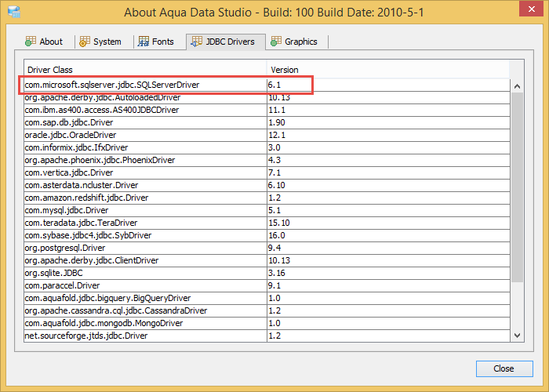This screenshot has width=549, height=392.
Task: Select org.sqlite.JDBC row
Action: pyautogui.click(x=267, y=273)
